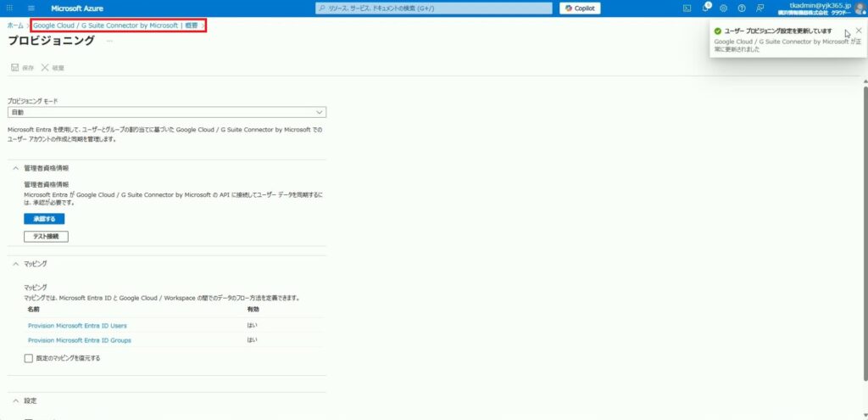The width and height of the screenshot is (868, 420).
Task: Launch Cloud Shell from the top bar
Action: 687,8
